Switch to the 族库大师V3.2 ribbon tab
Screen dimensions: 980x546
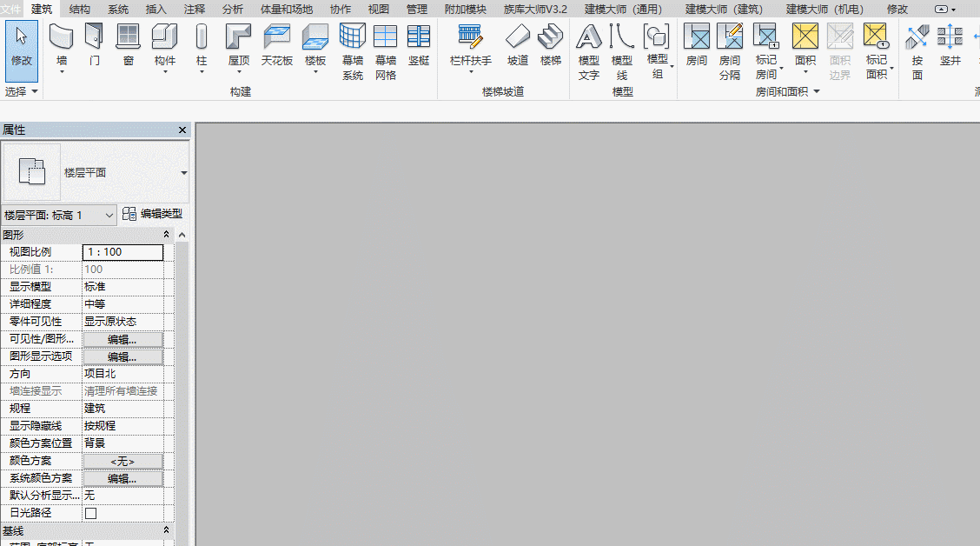pyautogui.click(x=536, y=9)
